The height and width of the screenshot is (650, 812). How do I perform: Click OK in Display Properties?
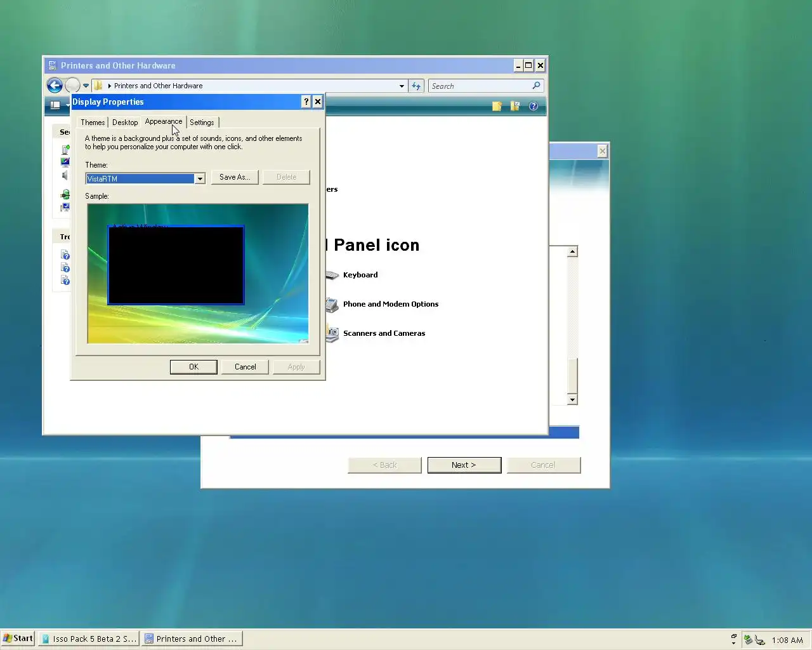193,367
